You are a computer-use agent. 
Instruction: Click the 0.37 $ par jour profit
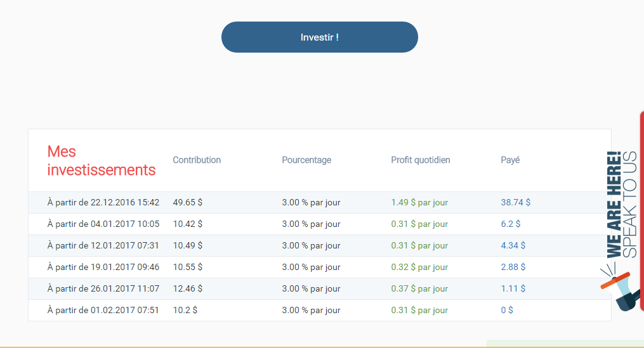coord(419,288)
